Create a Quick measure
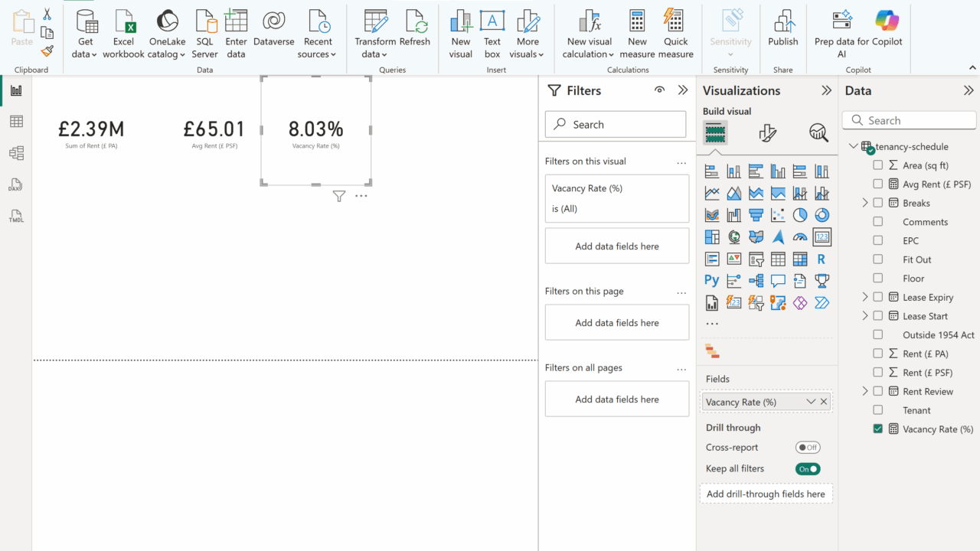Image resolution: width=980 pixels, height=551 pixels. click(675, 34)
